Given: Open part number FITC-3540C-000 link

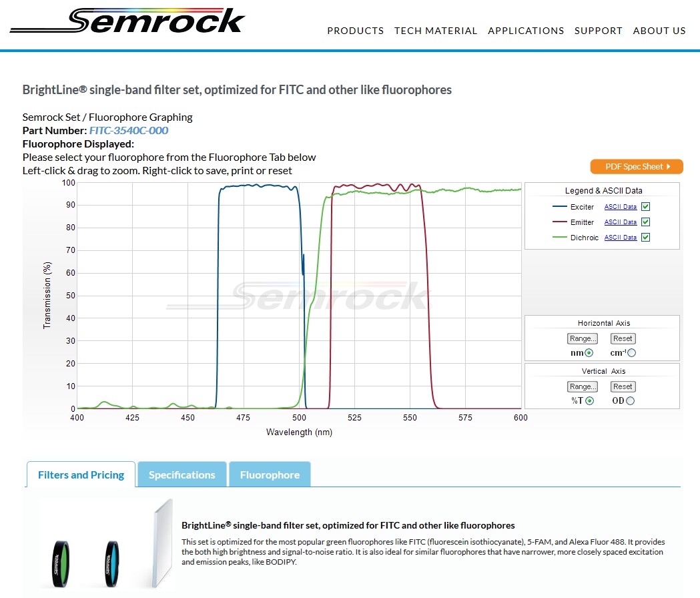Looking at the screenshot, I should [129, 130].
